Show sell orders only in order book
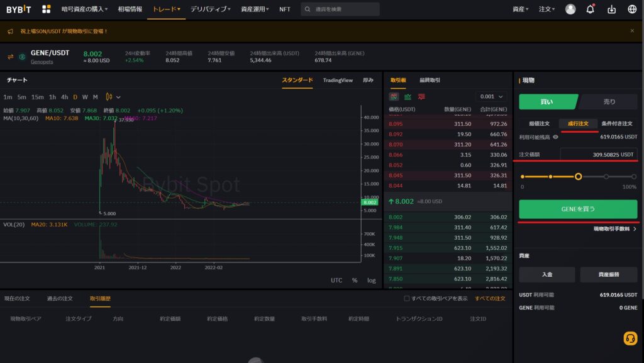 (x=421, y=97)
